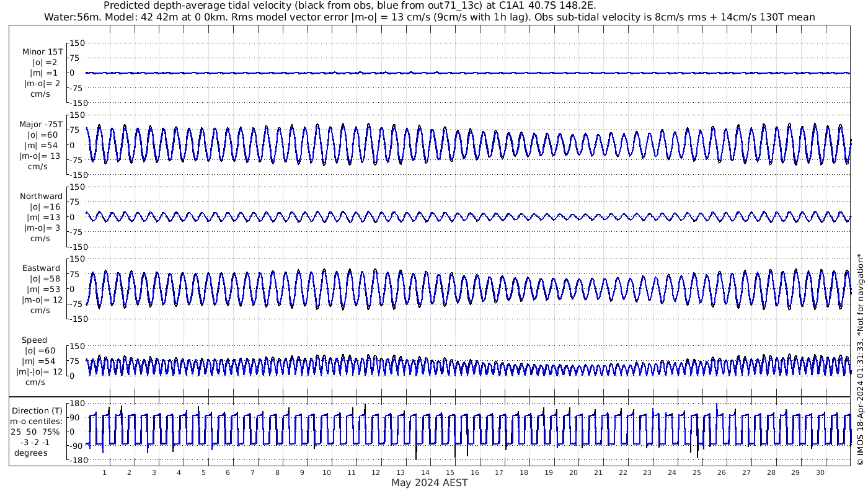Click the '-3 -2 -1' centile values
868x496 pixels.
click(36, 443)
